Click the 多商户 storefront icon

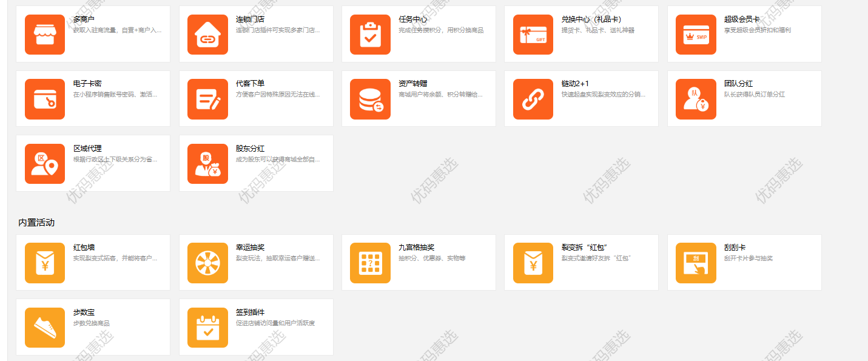[x=45, y=35]
